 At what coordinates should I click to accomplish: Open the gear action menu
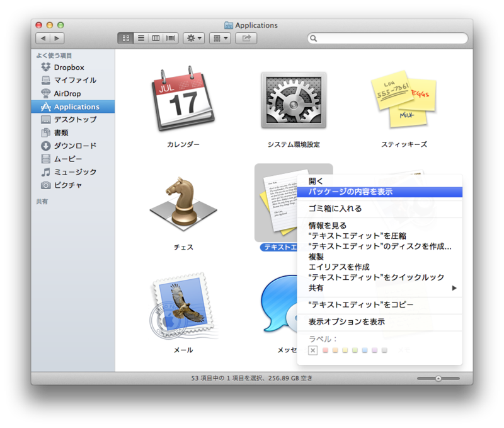[193, 38]
